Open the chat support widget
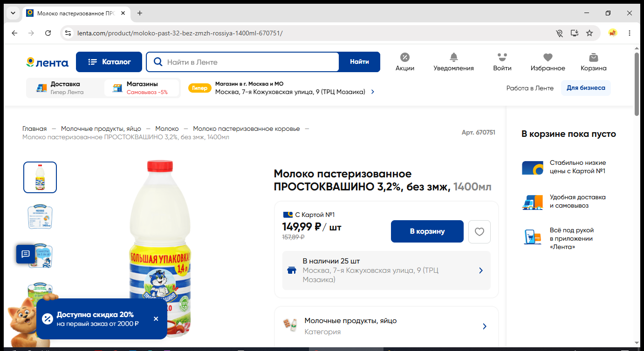The width and height of the screenshot is (644, 351). coord(26,254)
